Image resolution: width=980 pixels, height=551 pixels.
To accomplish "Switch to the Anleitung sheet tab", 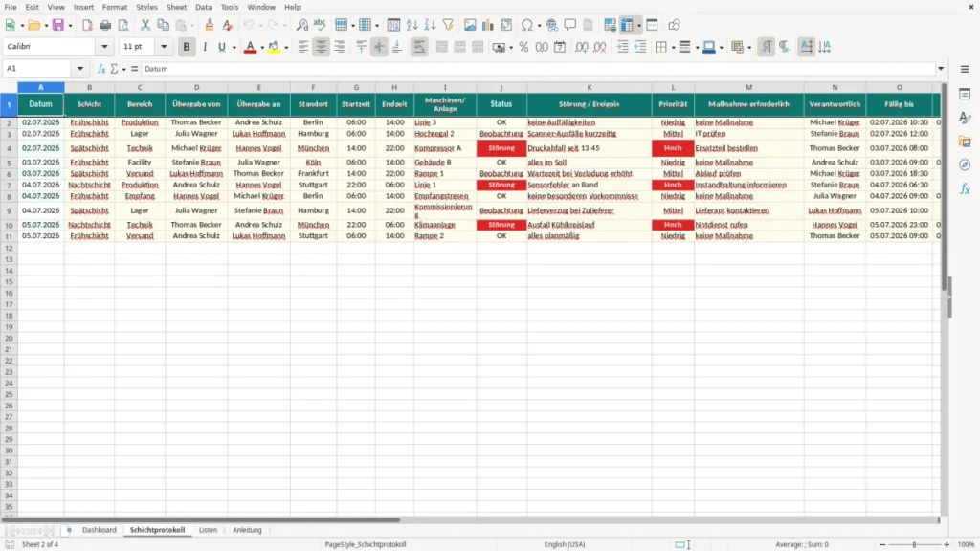I will point(247,530).
